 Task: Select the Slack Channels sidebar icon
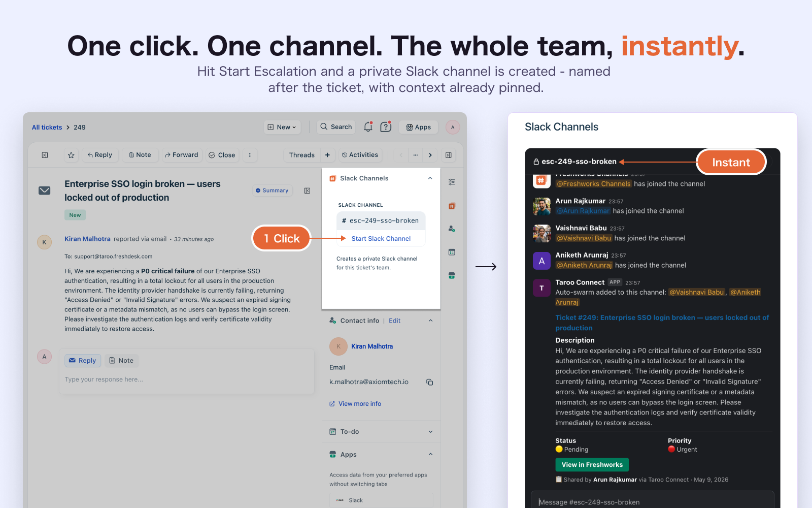tap(452, 206)
